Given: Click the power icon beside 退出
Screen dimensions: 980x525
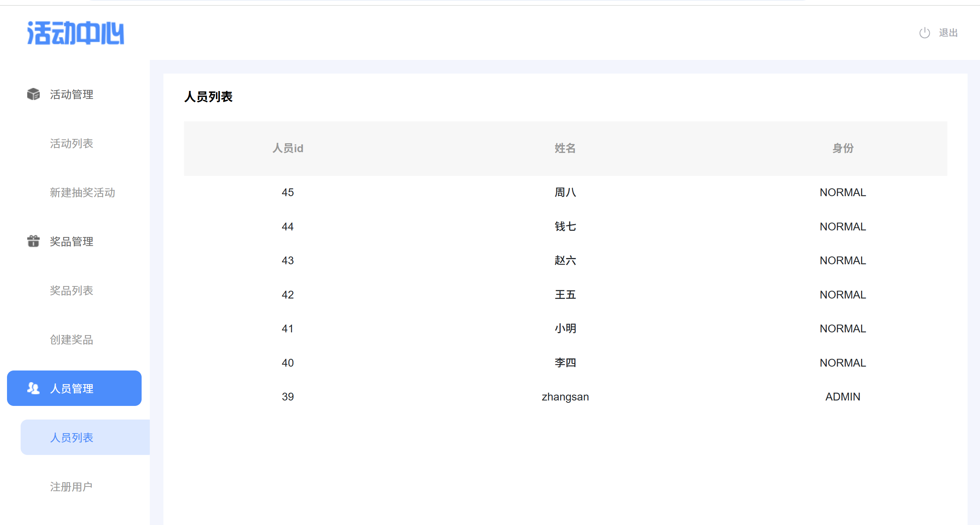Looking at the screenshot, I should pyautogui.click(x=924, y=33).
